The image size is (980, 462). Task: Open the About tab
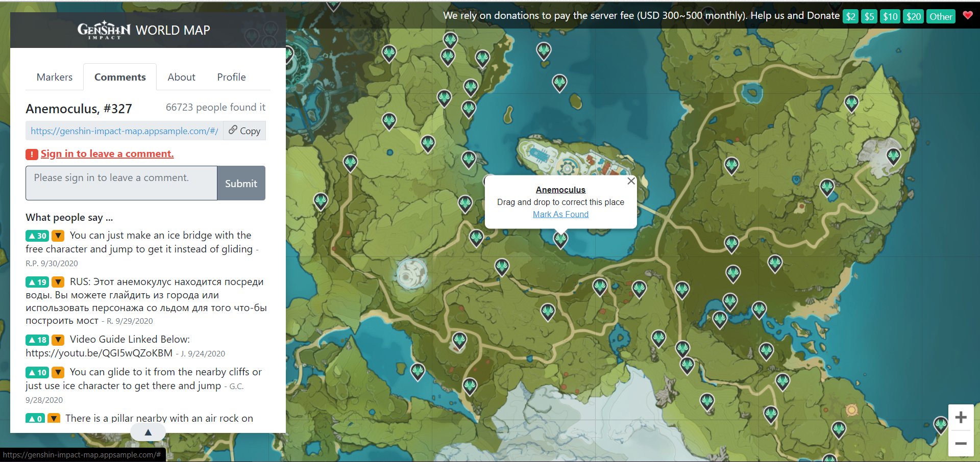click(x=181, y=77)
